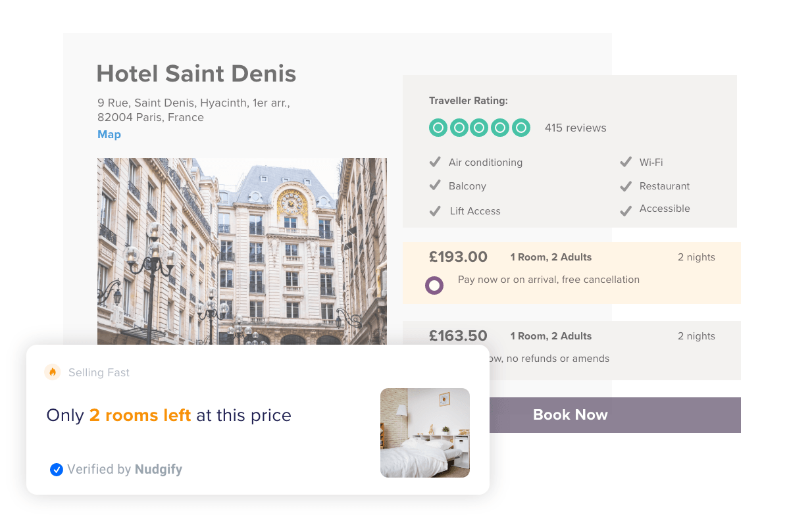Viewport: 812px width, 521px height.
Task: Click the Air conditioning checkmark icon
Action: (435, 162)
